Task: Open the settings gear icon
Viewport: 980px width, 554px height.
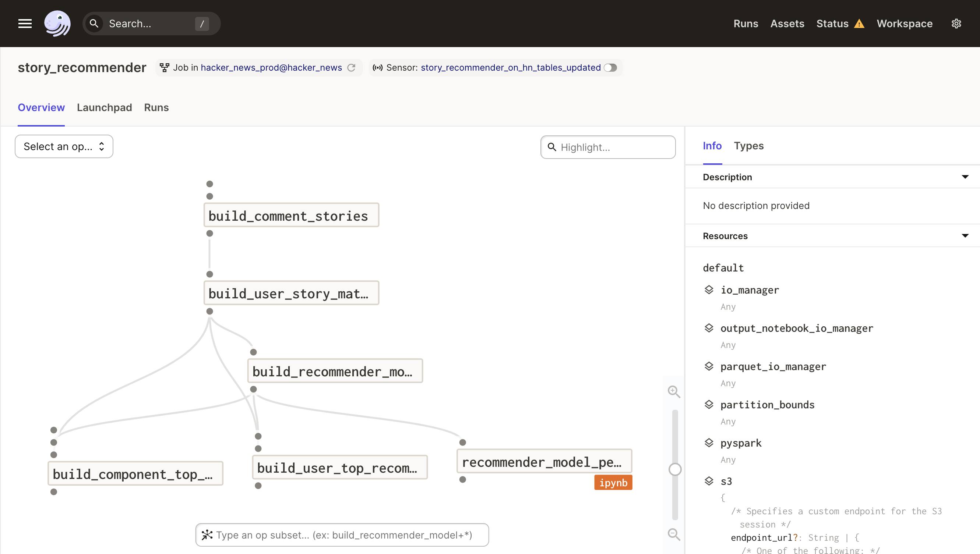Action: (956, 24)
